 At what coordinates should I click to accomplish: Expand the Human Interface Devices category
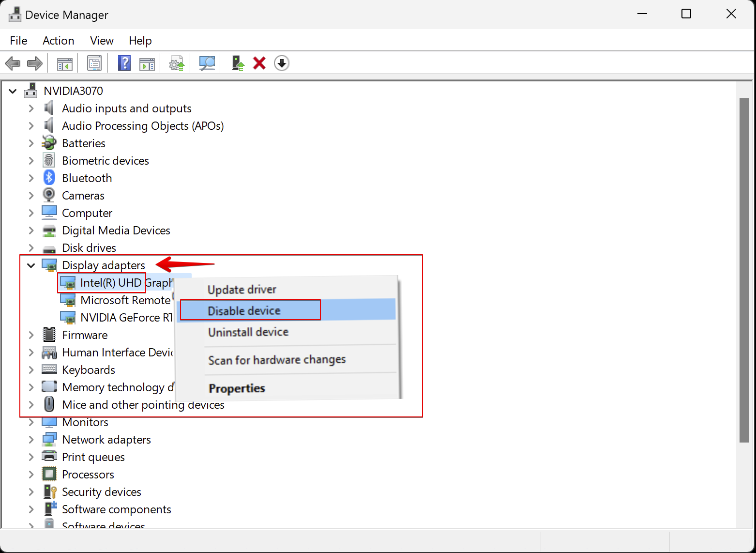[31, 352]
